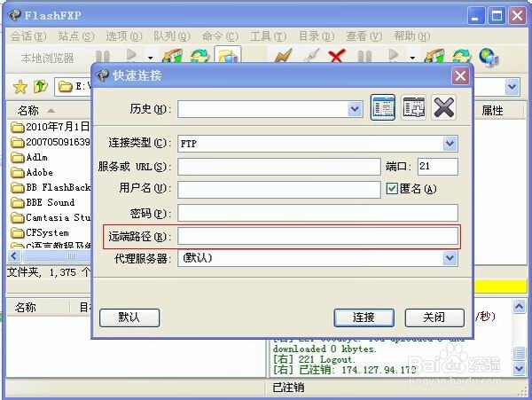Viewport: 532px width, 400px height.
Task: Click the 关闭 close button
Action: pyautogui.click(x=434, y=318)
